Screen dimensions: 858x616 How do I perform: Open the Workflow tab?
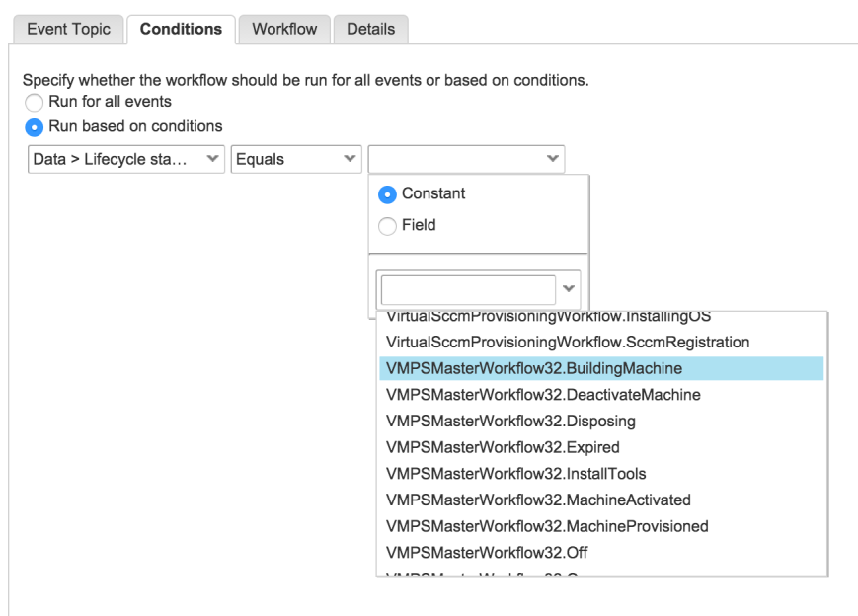point(284,30)
